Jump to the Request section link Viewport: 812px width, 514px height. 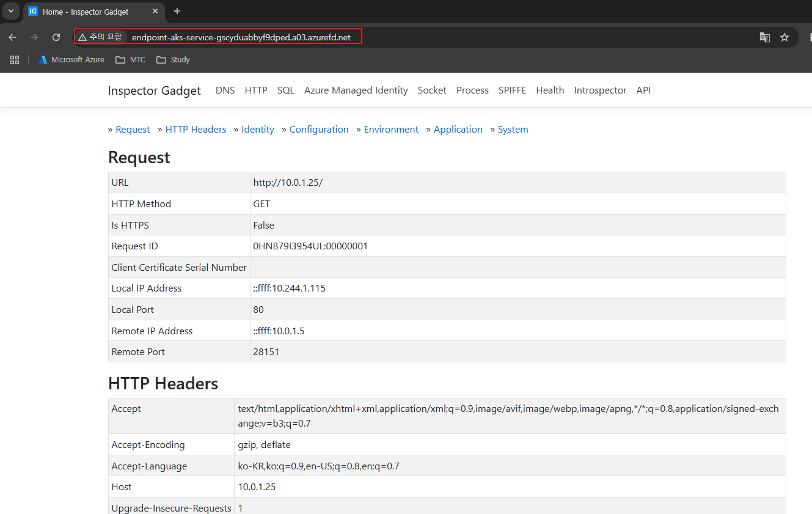[133, 130]
